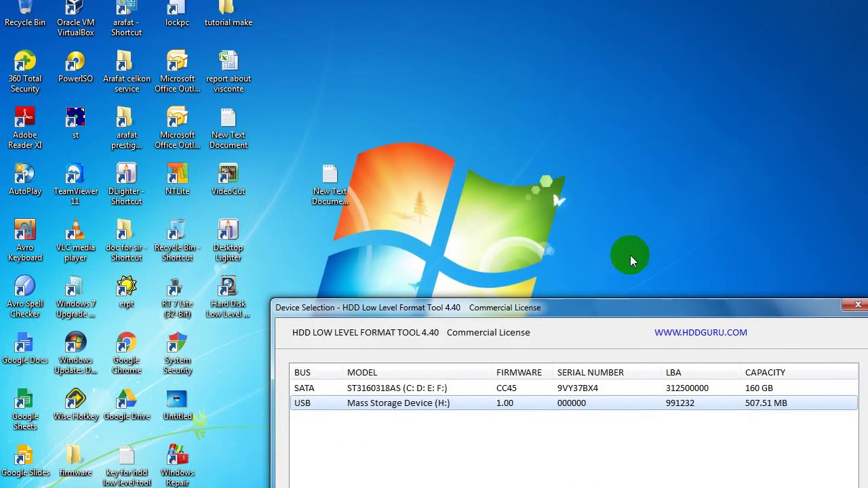
Task: Open Google Sheets shortcut
Action: [25, 409]
